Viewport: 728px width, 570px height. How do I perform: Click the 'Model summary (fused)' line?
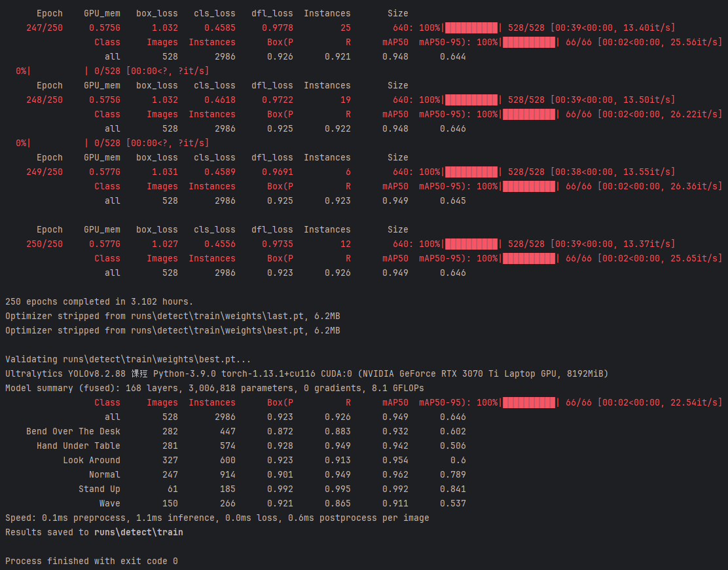(215, 388)
